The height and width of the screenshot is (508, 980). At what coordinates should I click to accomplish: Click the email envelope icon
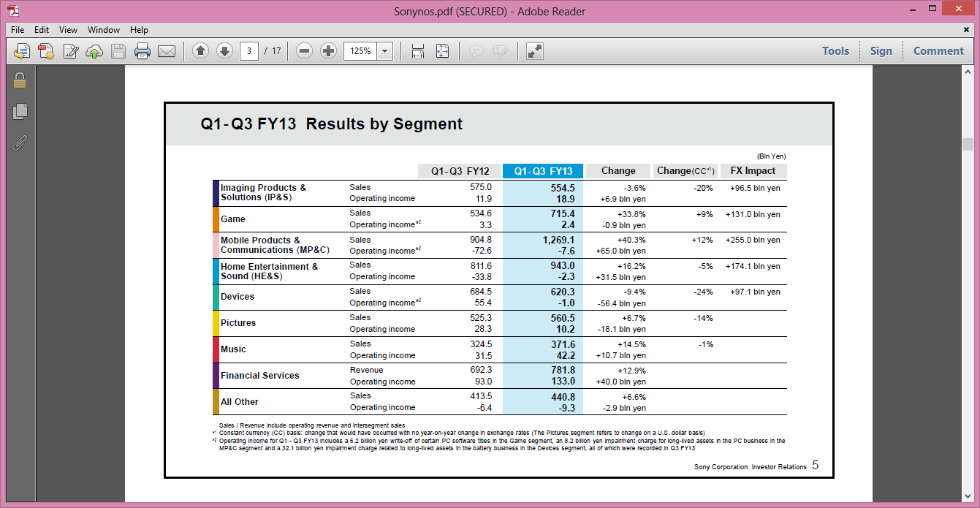(x=167, y=51)
